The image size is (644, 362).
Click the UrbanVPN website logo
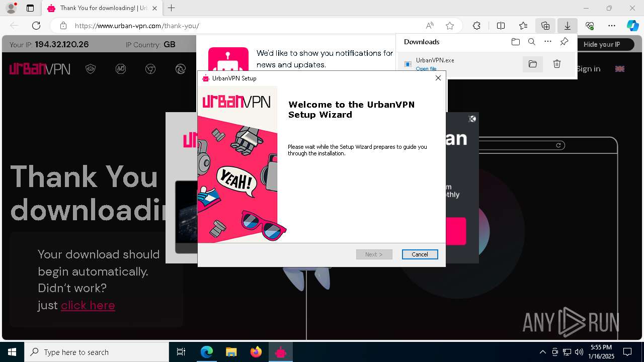pyautogui.click(x=40, y=69)
